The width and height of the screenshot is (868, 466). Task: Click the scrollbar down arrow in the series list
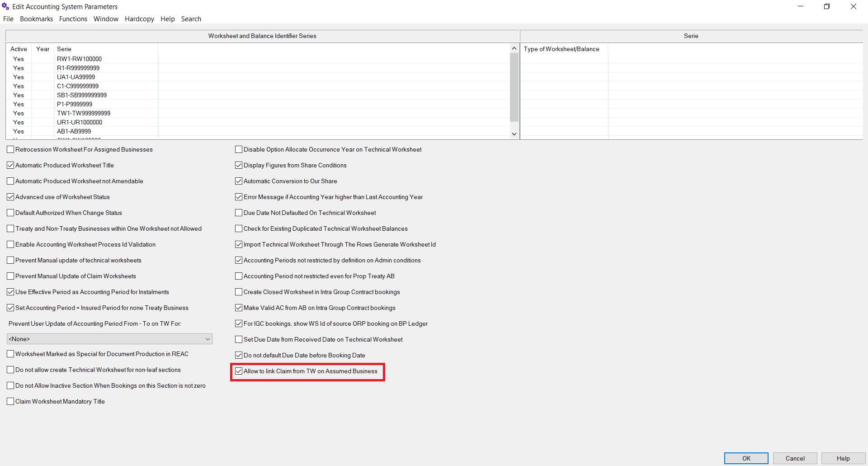tap(514, 133)
